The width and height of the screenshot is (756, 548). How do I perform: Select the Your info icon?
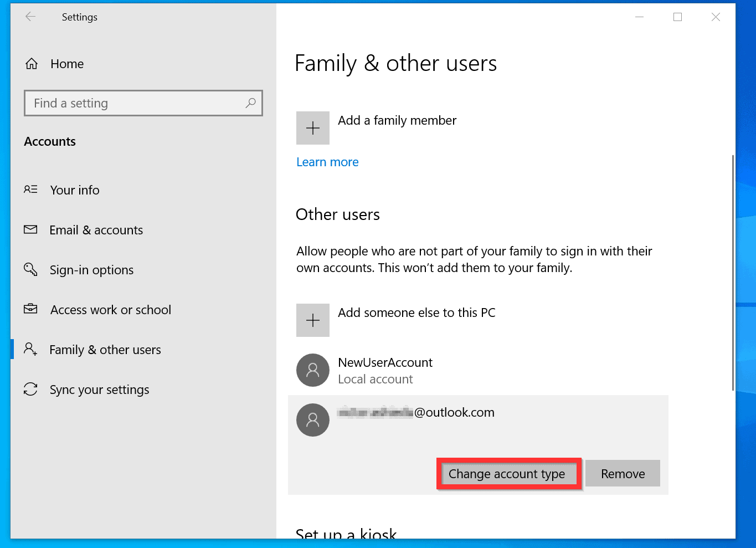click(x=30, y=190)
